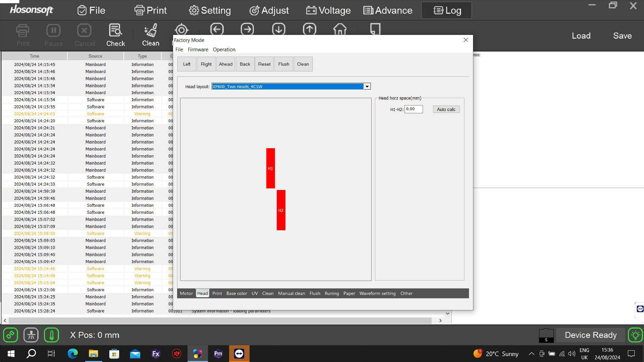Open the Operation menu in Factory Mode
The height and width of the screenshot is (362, 644).
click(224, 49)
